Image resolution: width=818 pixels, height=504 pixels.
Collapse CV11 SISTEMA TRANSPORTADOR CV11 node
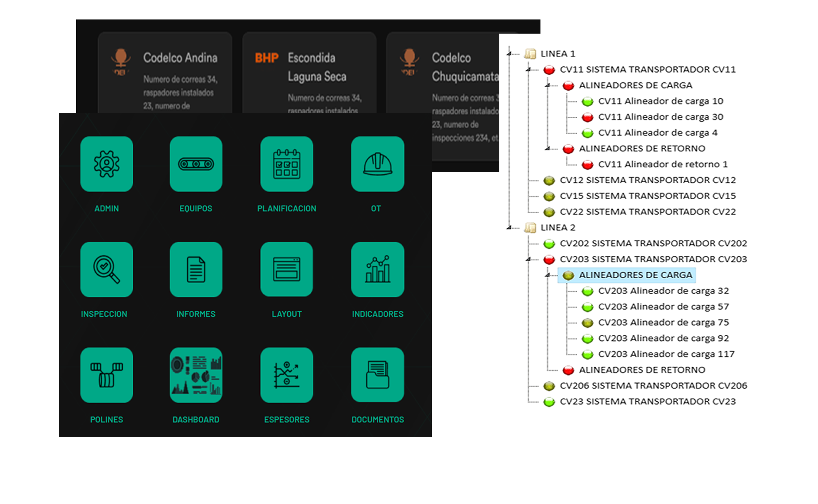pos(529,69)
